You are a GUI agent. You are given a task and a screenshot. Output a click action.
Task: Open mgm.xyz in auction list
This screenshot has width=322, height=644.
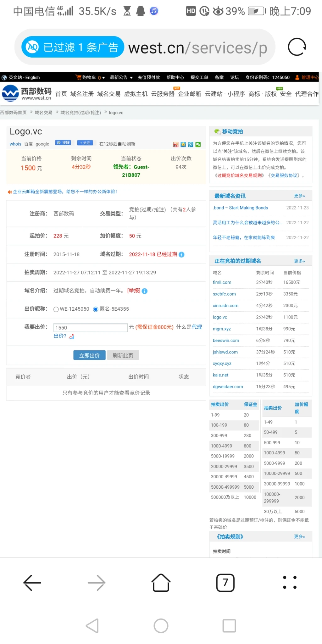tap(222, 329)
